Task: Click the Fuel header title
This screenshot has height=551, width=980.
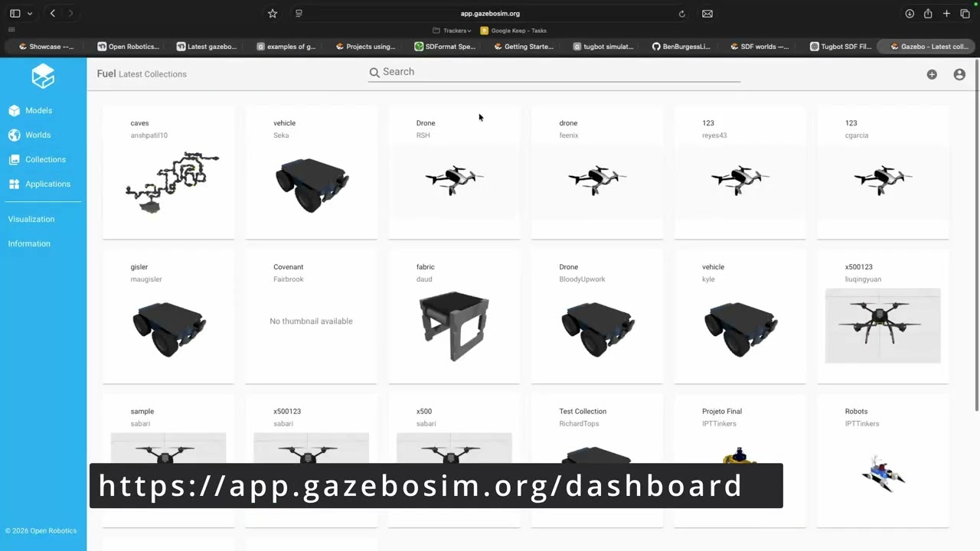Action: click(106, 73)
